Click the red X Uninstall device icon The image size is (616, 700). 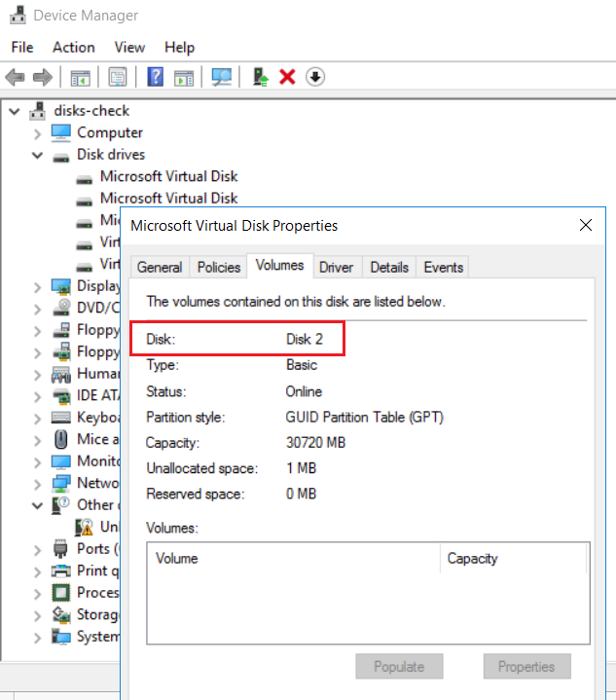(287, 77)
